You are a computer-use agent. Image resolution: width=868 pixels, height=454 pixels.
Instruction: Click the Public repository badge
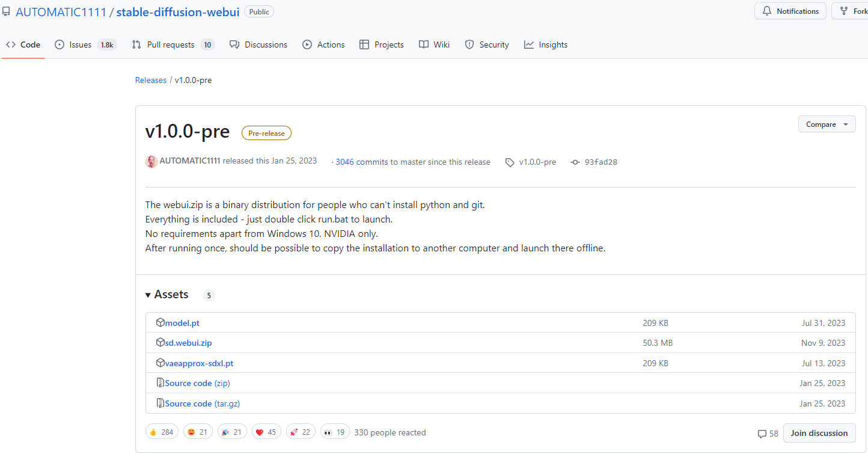pos(259,11)
